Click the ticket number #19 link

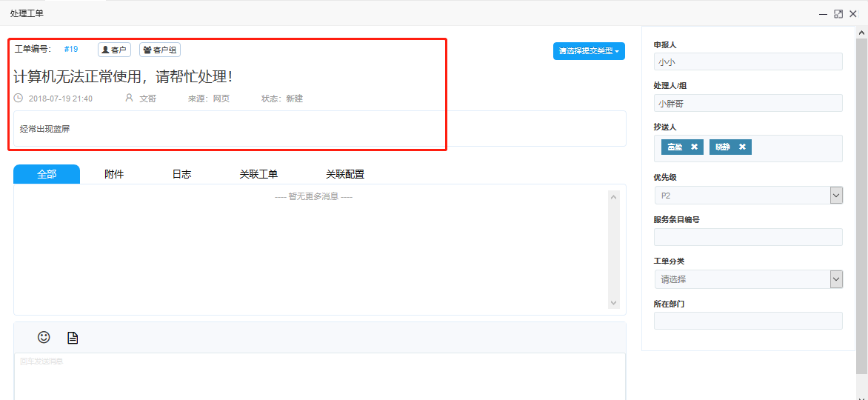point(71,49)
